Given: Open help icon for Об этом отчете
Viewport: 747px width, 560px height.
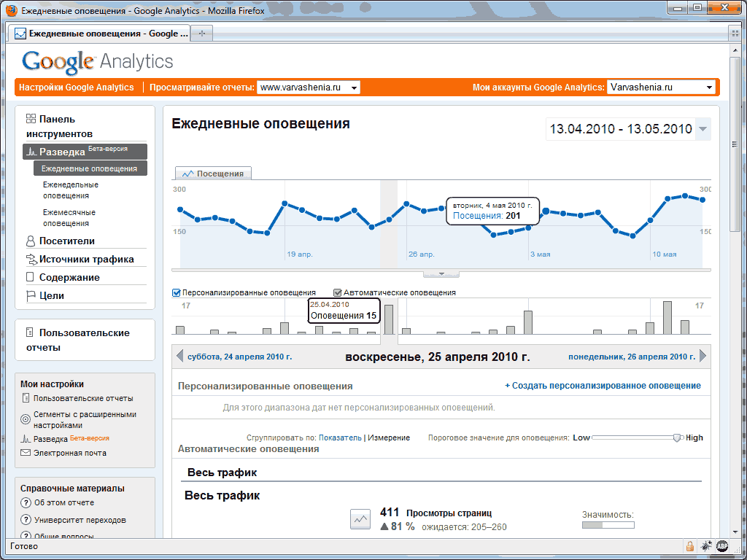Looking at the screenshot, I should click(26, 503).
